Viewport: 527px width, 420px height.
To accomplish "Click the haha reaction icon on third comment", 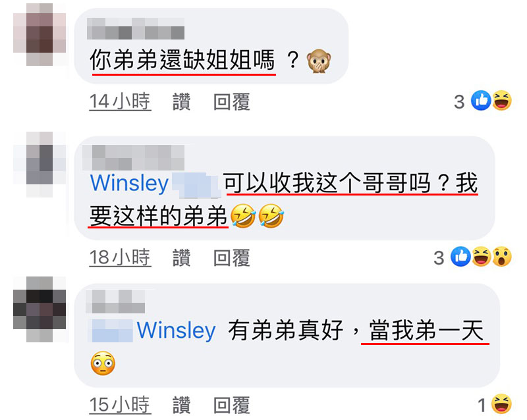I will (x=502, y=404).
